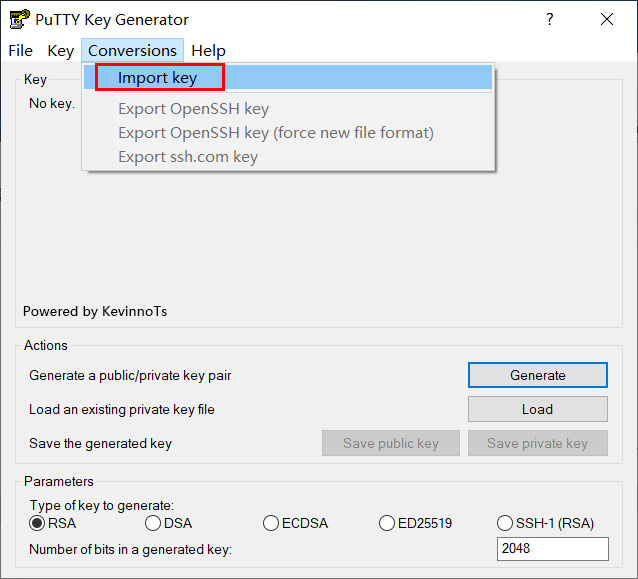The image size is (638, 579).
Task: Click the 'No key.' text
Action: (x=52, y=103)
